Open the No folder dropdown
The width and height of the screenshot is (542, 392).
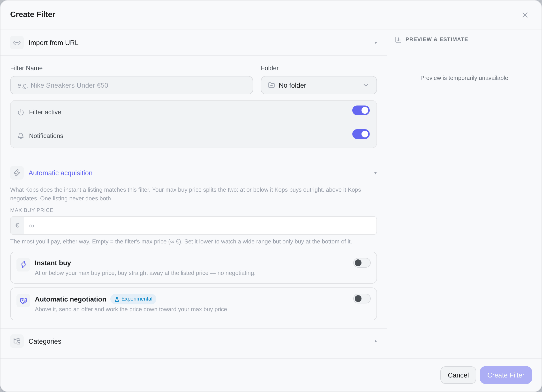click(319, 85)
